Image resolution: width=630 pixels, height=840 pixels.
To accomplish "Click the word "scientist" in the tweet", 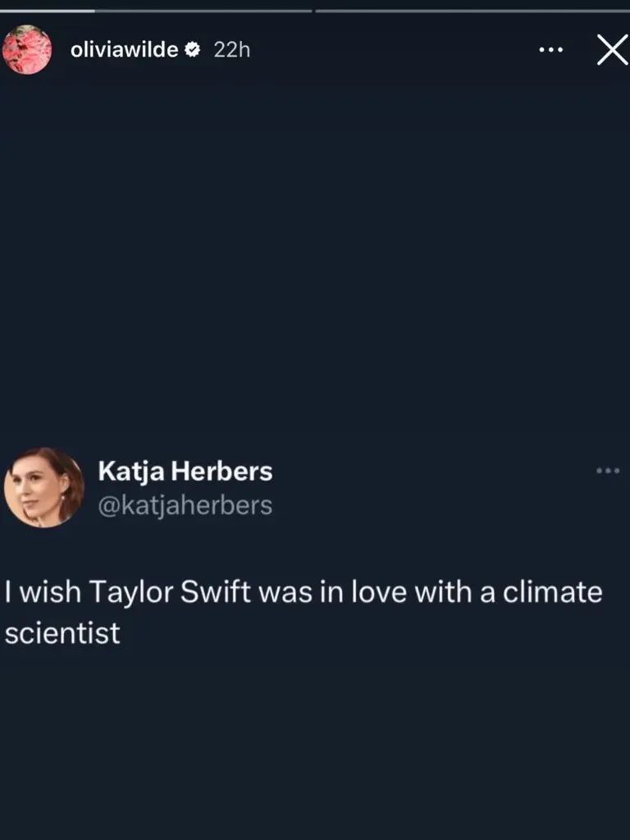I will click(x=62, y=633).
